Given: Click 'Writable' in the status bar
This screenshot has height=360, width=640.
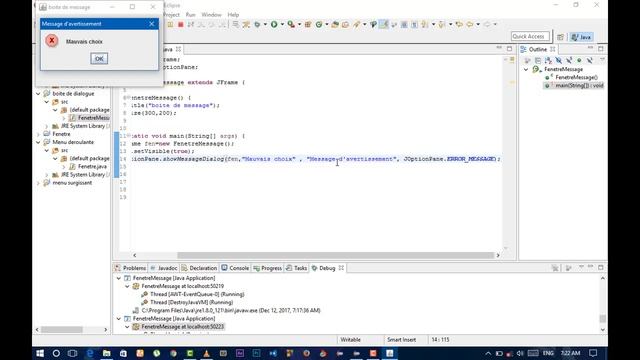Looking at the screenshot, I should (351, 340).
